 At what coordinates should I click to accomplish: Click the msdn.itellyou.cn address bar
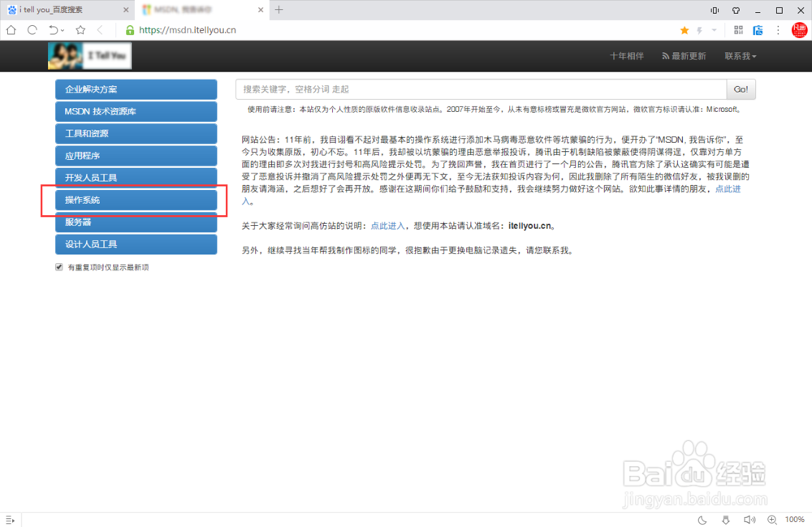(x=188, y=30)
